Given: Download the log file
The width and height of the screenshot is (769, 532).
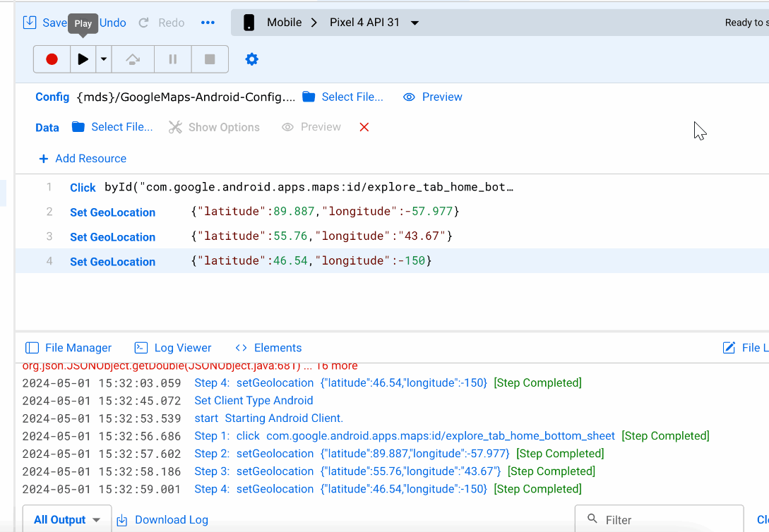Looking at the screenshot, I should (162, 520).
